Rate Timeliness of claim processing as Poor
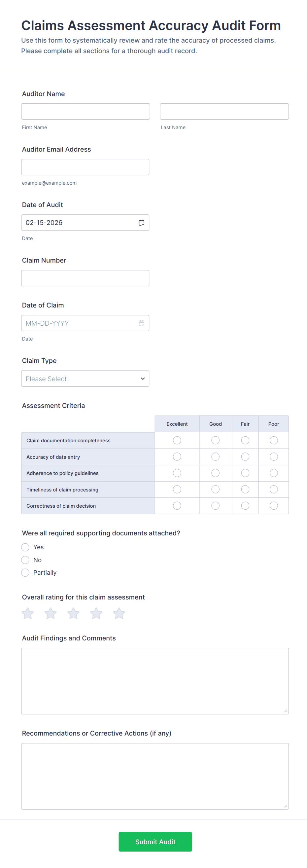The height and width of the screenshot is (868, 307). click(274, 489)
